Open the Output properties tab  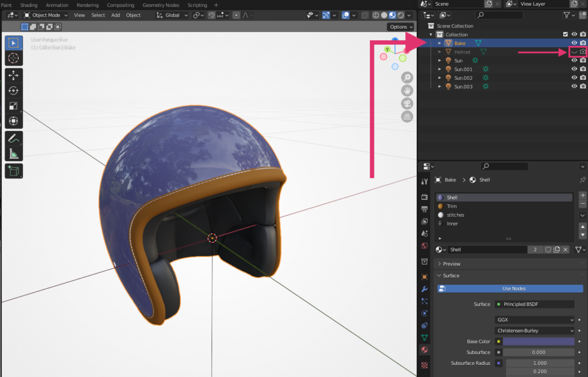click(x=424, y=209)
